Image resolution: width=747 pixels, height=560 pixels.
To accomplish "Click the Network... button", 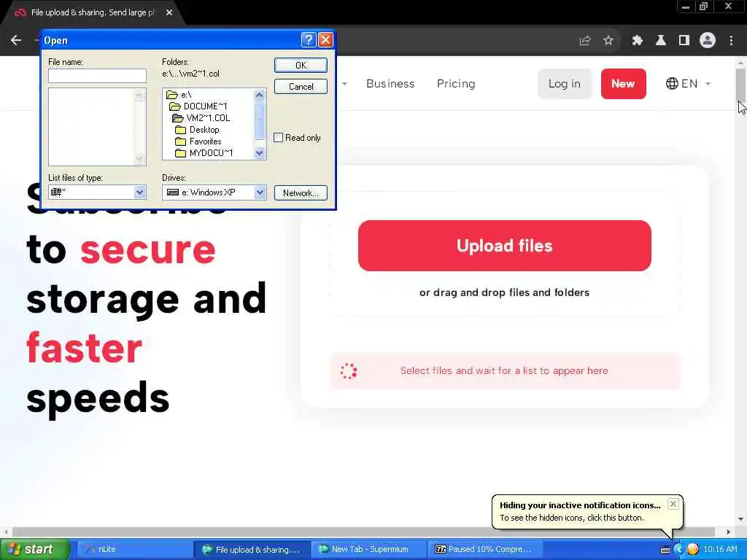I will tap(301, 192).
